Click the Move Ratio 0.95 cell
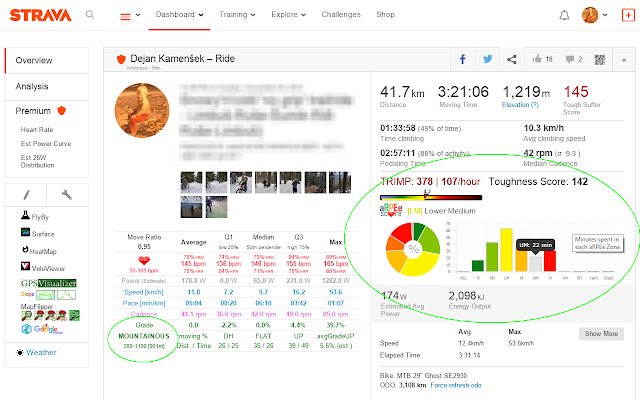 [144, 242]
